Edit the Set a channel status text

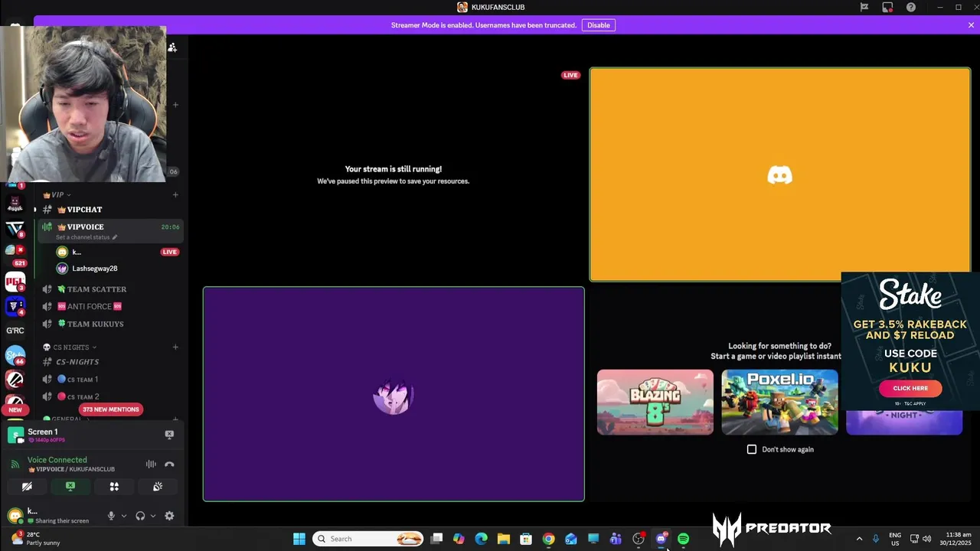click(x=86, y=237)
